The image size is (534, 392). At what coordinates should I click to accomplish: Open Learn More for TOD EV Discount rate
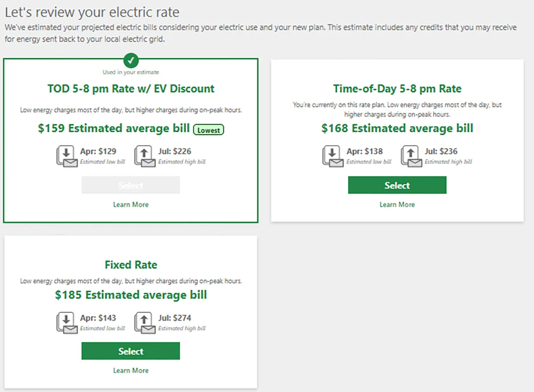[x=131, y=205]
